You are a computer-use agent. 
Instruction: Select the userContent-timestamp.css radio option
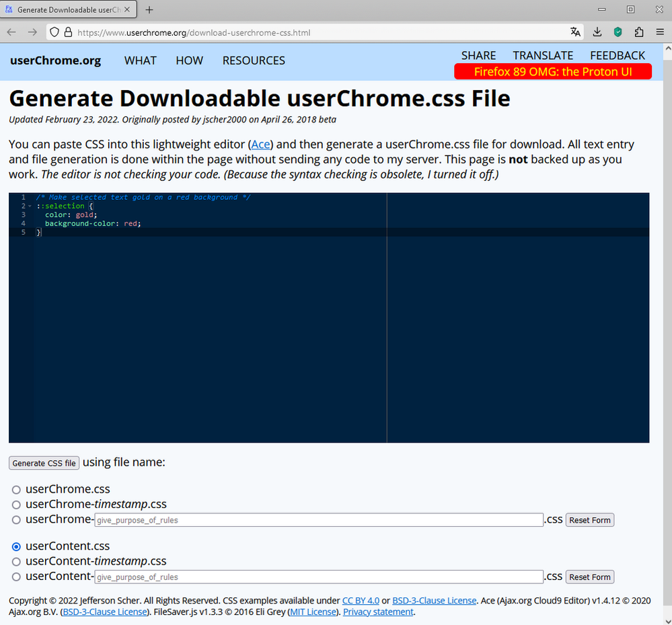pyautogui.click(x=16, y=562)
